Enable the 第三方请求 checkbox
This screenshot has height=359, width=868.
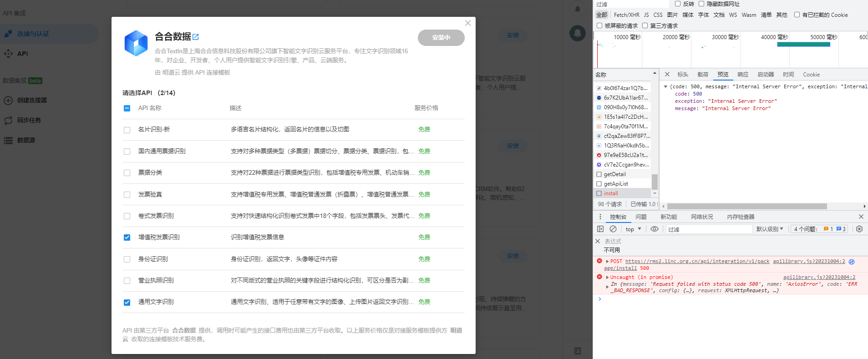pyautogui.click(x=645, y=25)
